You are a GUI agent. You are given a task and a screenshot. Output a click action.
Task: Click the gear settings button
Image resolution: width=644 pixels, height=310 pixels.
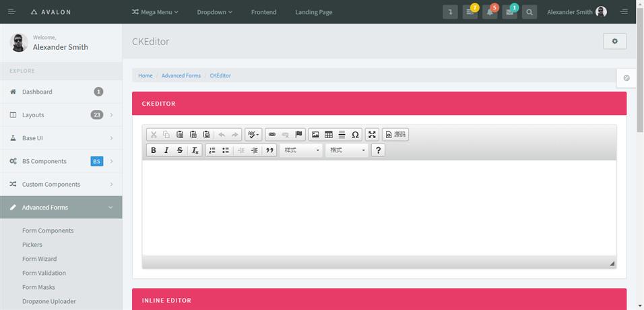pyautogui.click(x=614, y=41)
